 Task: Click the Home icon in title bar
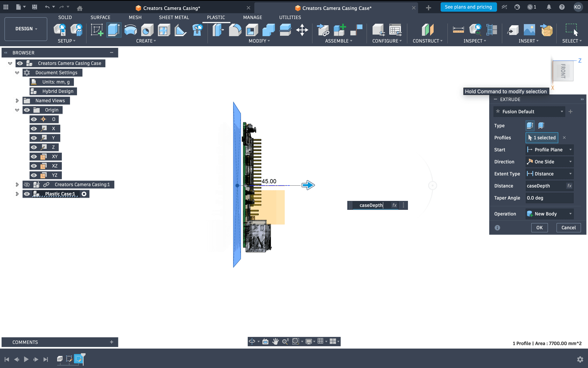(79, 8)
